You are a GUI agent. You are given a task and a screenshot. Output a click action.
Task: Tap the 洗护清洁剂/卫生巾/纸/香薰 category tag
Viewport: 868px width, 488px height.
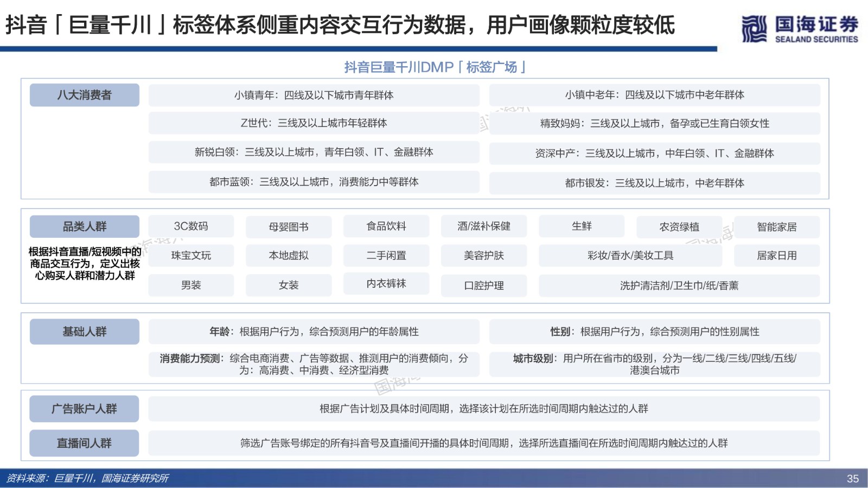point(679,286)
